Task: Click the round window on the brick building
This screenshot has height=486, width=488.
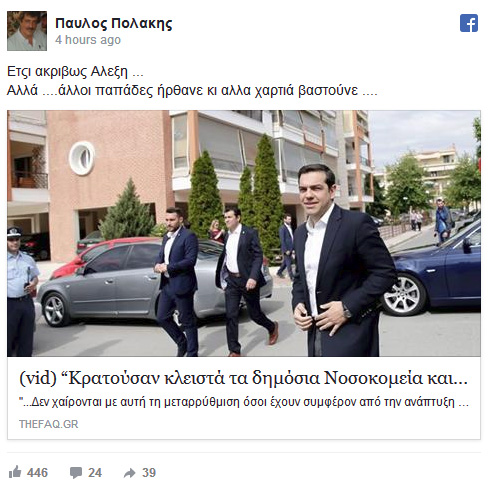Action: [x=82, y=158]
